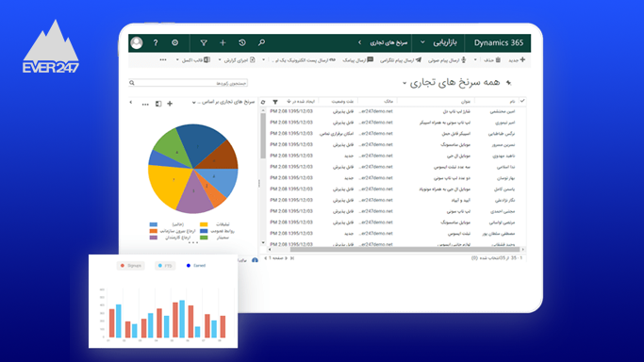Screen dimensions: 644x362
Task: Click the قالب اکسل Excel template command
Action: (196, 60)
